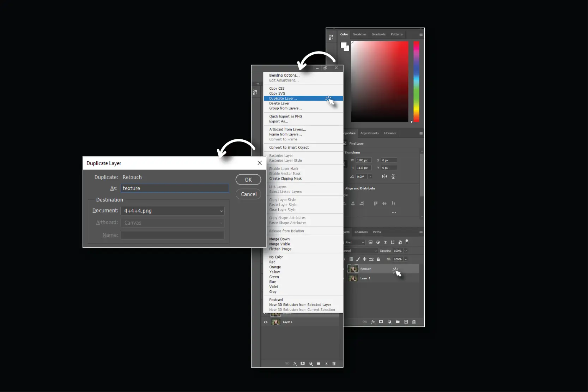Filter for adjustment layers in right Layers panel
This screenshot has width=588, height=392.
378,242
